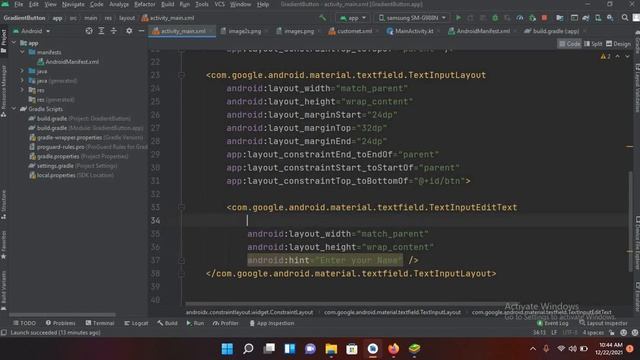Click the Make Project hammer icon
Screen dimensions: 640x360
323,18
